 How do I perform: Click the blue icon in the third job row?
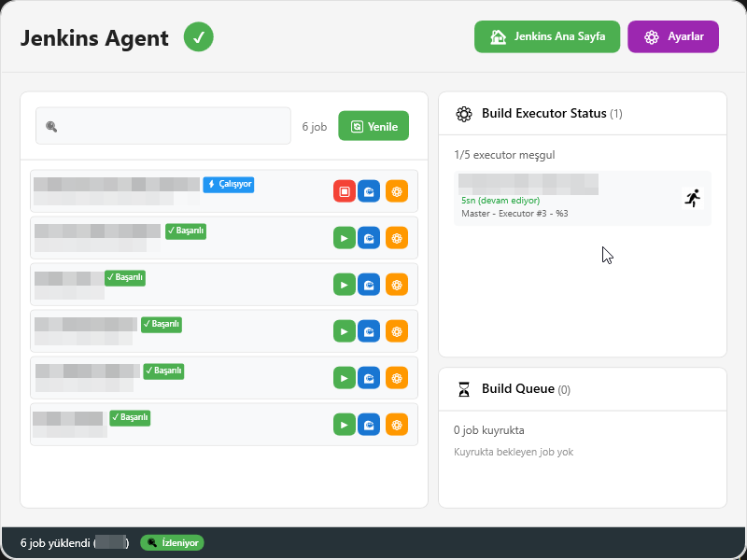(369, 285)
